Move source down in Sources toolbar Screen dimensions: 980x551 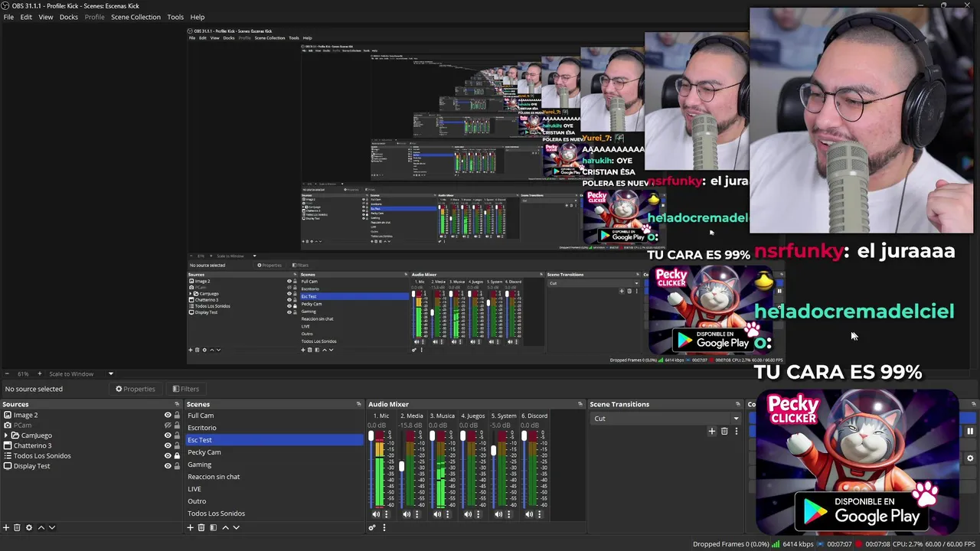pyautogui.click(x=51, y=527)
